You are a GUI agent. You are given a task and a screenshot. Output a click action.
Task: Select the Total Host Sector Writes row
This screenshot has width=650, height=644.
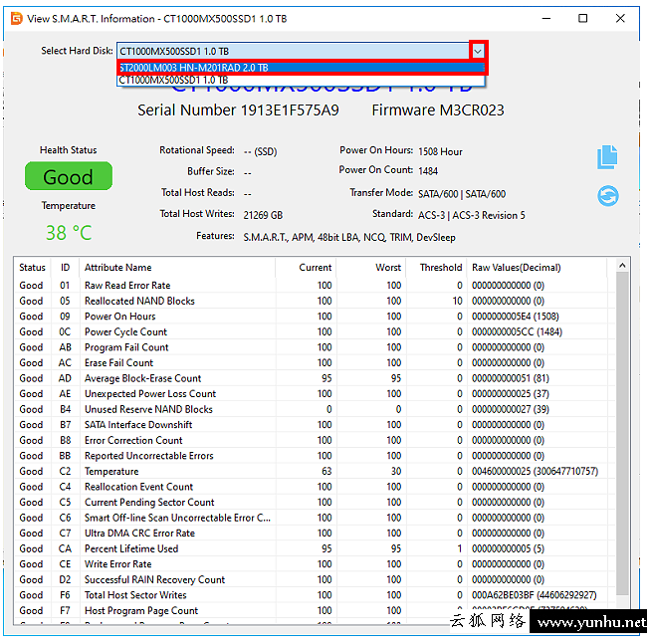316,595
